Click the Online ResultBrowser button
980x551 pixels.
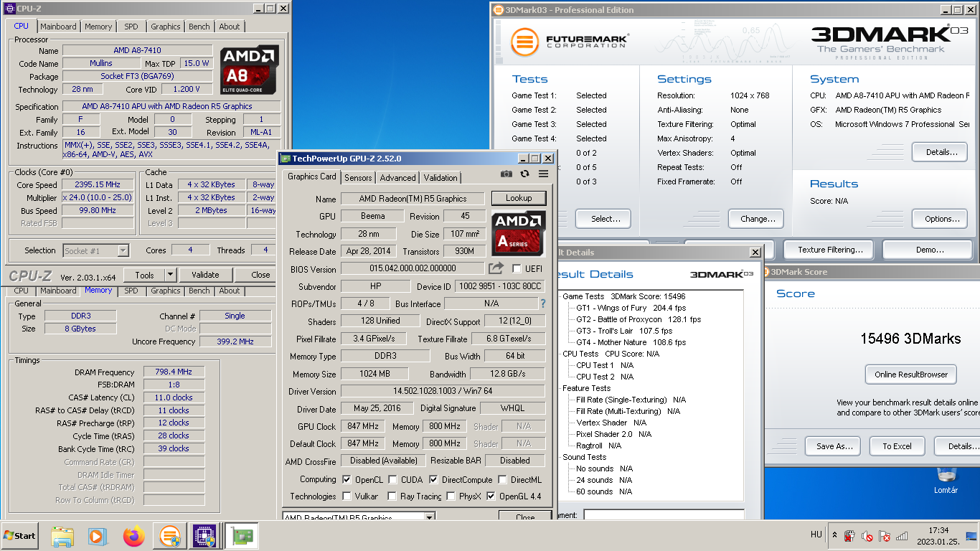pos(911,374)
